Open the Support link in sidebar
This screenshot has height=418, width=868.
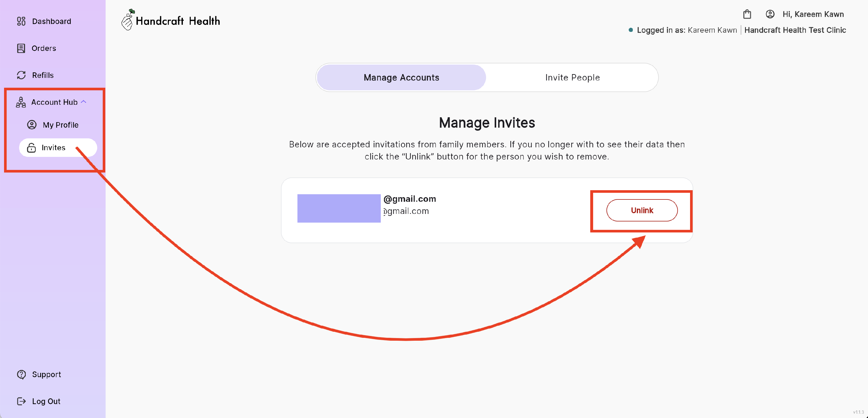click(x=47, y=375)
